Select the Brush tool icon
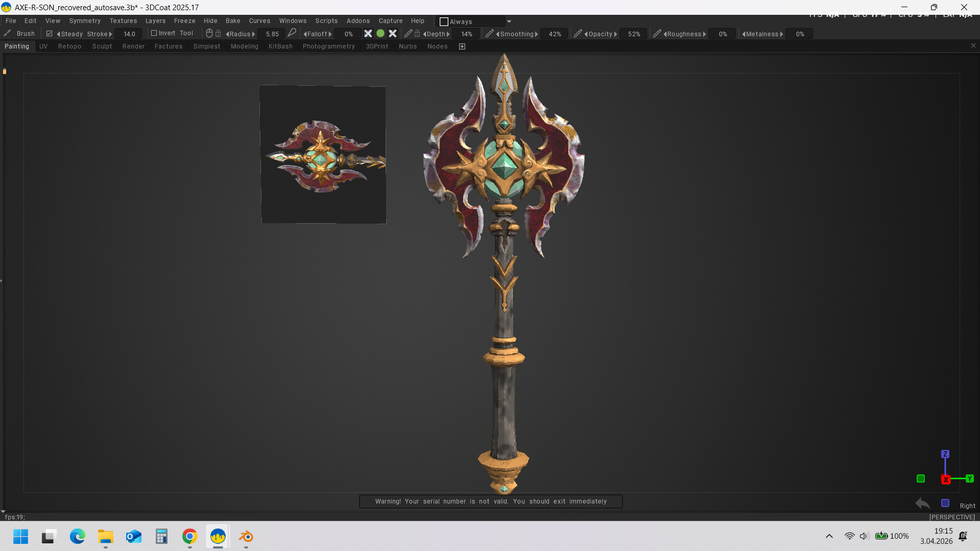This screenshot has height=551, width=980. 8,33
